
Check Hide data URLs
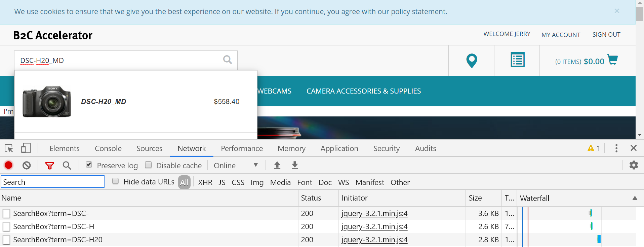(115, 181)
